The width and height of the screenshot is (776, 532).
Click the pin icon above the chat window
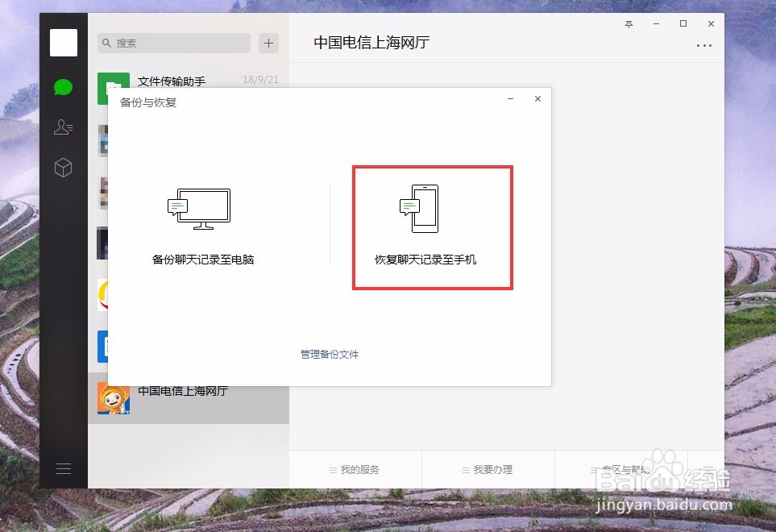pyautogui.click(x=628, y=24)
